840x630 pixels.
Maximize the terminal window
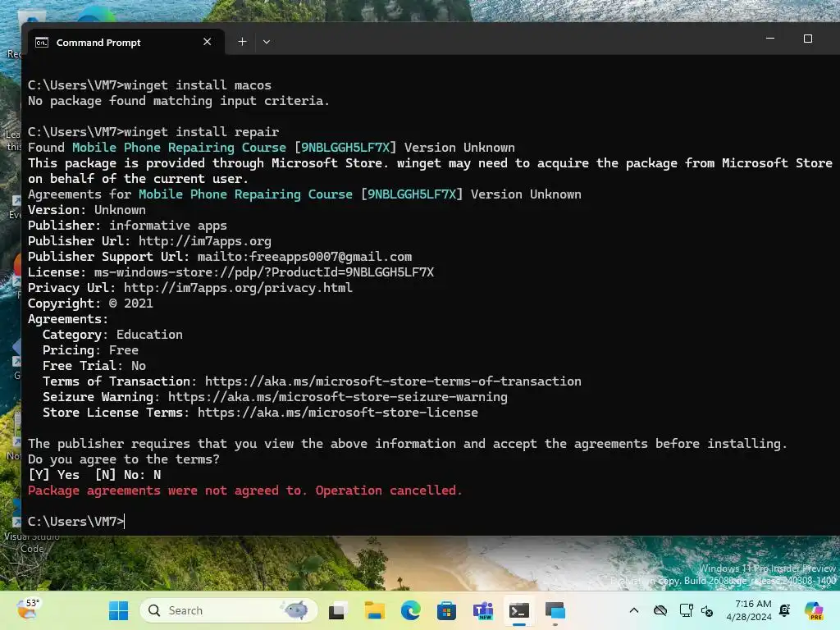tap(808, 39)
